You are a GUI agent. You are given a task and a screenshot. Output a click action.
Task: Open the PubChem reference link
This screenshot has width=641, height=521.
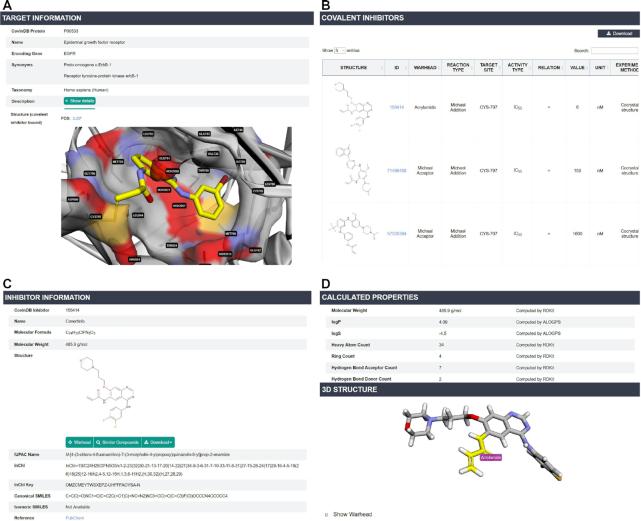coord(75,517)
